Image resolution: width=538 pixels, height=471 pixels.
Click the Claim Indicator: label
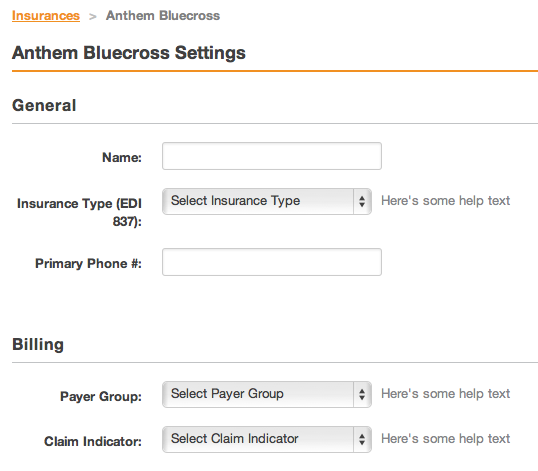(x=93, y=441)
